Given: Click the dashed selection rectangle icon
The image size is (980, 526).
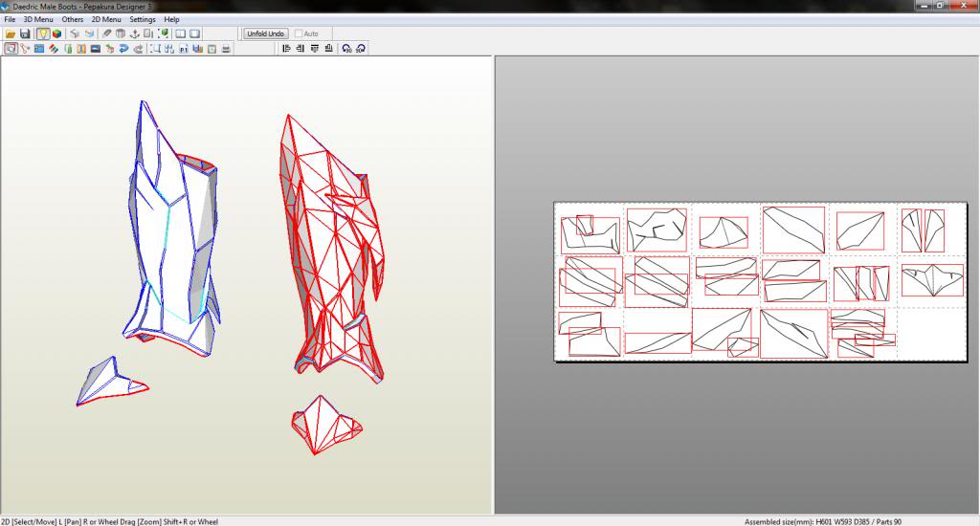Looking at the screenshot, I should coord(156,49).
